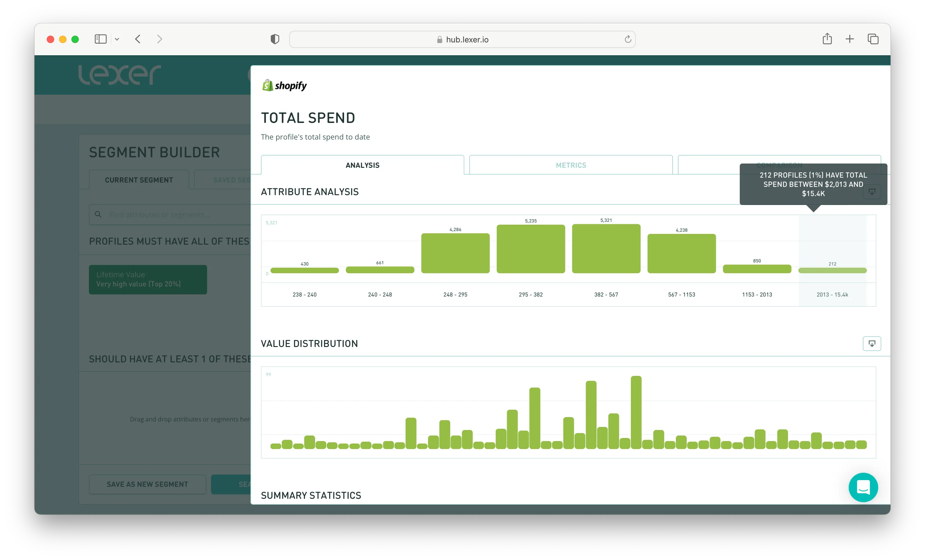
Task: Click Save As New Segment button
Action: tap(147, 484)
